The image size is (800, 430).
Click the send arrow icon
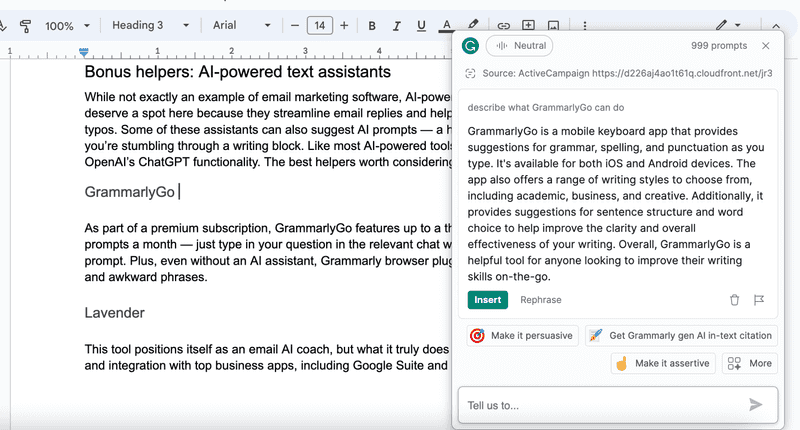tap(756, 405)
